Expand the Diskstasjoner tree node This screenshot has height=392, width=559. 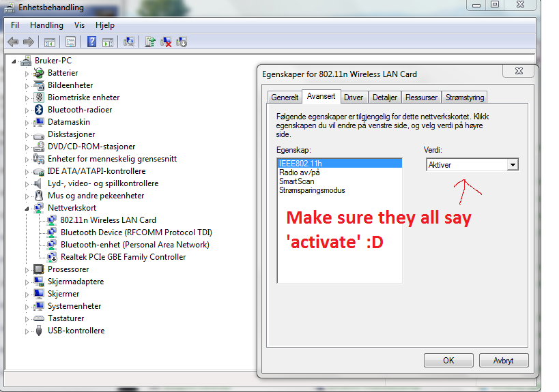click(27, 135)
